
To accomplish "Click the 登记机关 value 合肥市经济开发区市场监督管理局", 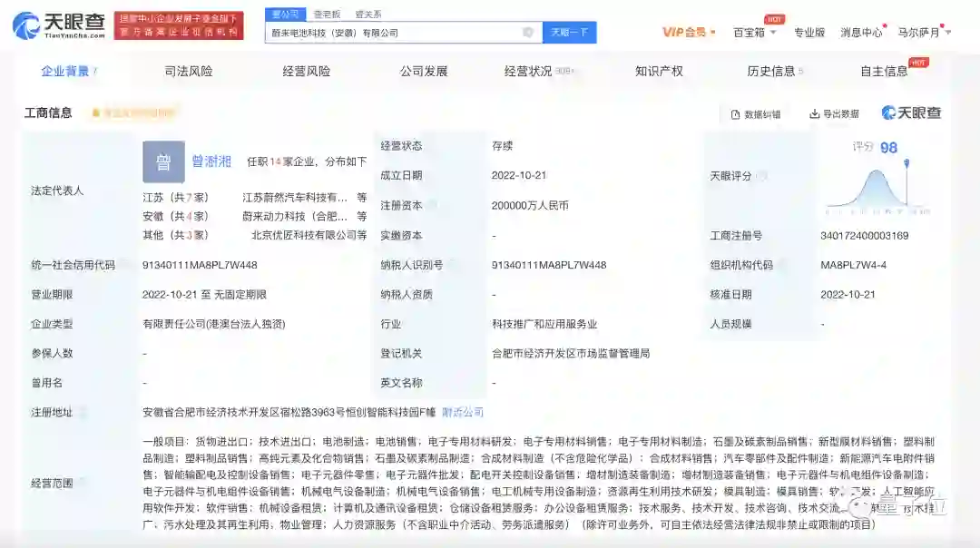I will [571, 354].
